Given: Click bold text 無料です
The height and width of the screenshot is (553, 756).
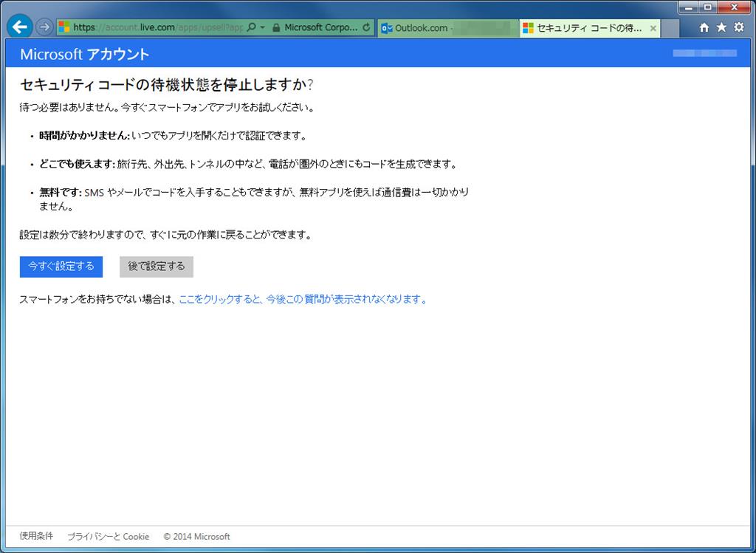Looking at the screenshot, I should [x=61, y=193].
